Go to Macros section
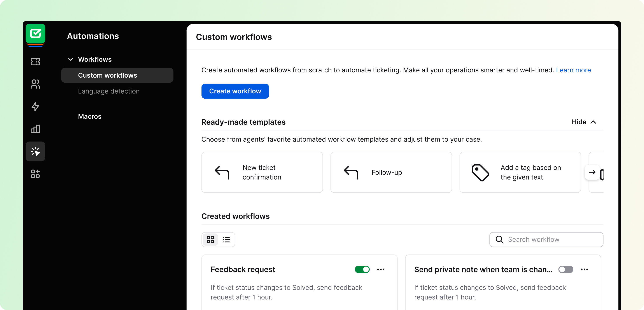This screenshot has height=310, width=644. pos(90,116)
